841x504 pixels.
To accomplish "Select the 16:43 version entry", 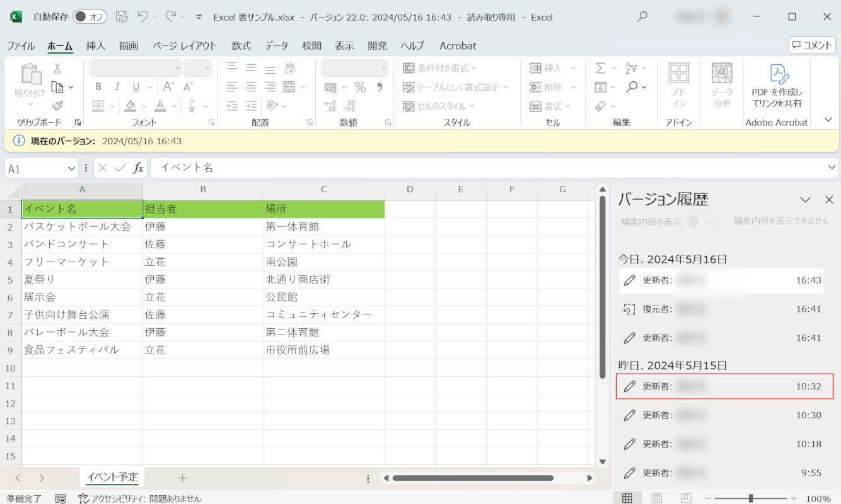I will tap(721, 280).
